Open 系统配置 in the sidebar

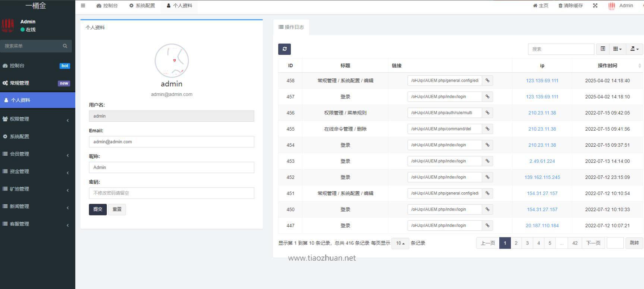click(38, 136)
